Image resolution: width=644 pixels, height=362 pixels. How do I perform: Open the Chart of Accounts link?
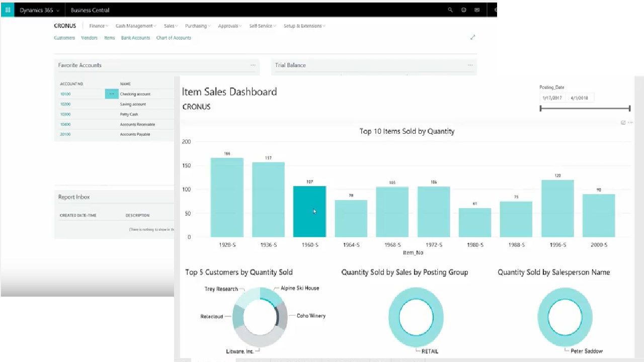point(174,38)
